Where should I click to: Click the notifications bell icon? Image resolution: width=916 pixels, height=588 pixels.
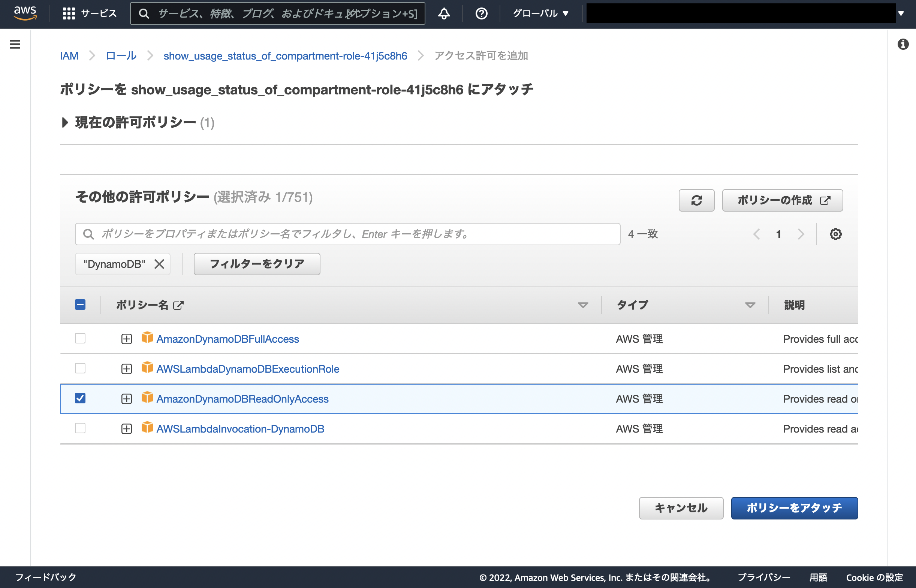443,13
